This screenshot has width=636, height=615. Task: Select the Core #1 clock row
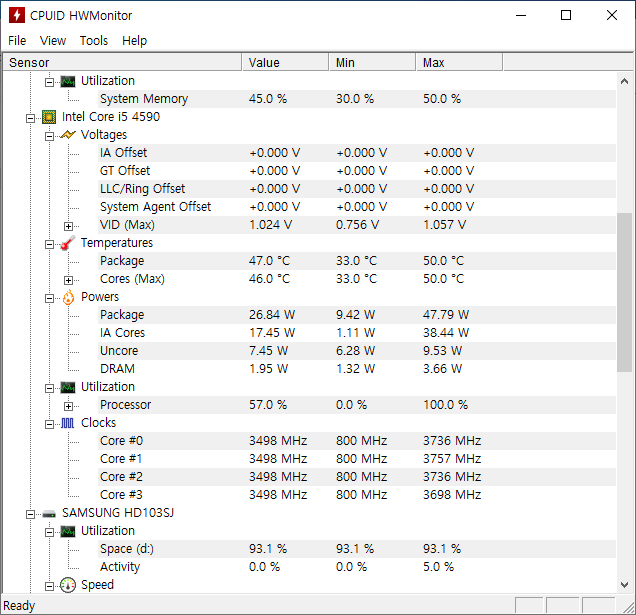point(357,459)
